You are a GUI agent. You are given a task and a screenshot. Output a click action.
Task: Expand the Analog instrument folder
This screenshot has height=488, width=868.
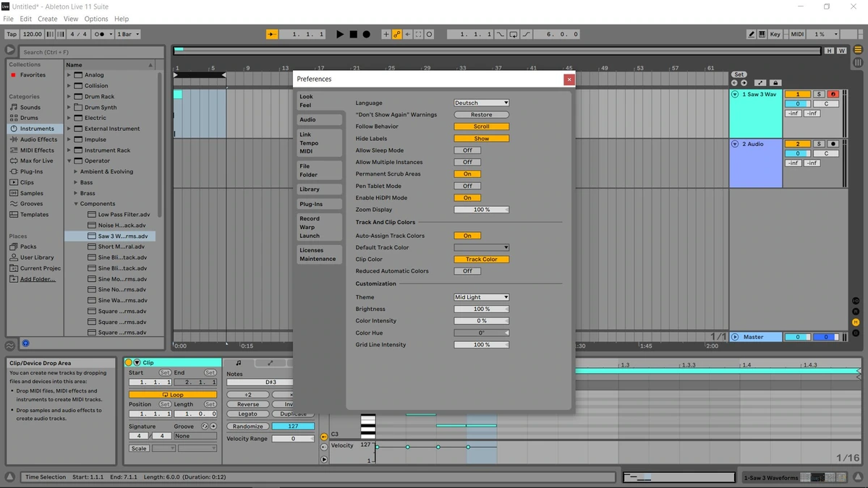pyautogui.click(x=69, y=74)
